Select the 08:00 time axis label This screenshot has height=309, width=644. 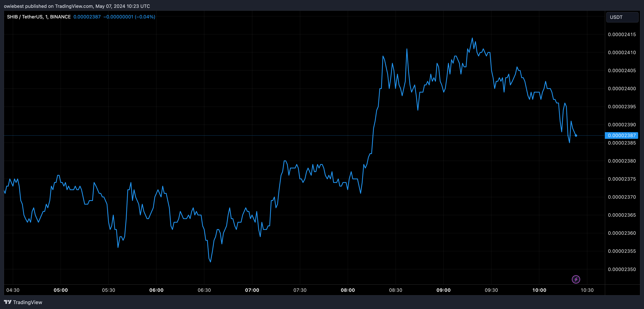point(348,290)
